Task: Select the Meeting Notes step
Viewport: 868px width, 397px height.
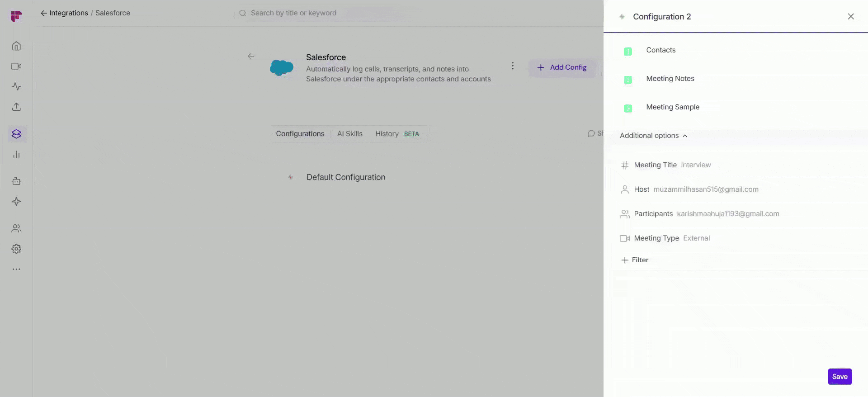Action: click(x=670, y=79)
